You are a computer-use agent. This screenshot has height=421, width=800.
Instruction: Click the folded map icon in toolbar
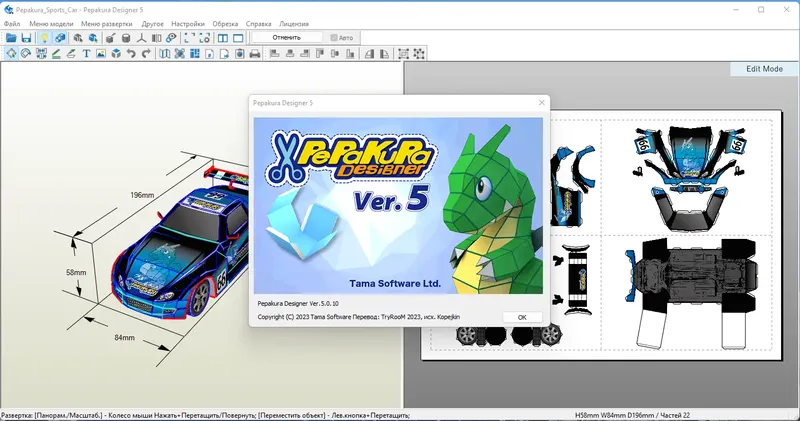pyautogui.click(x=164, y=54)
